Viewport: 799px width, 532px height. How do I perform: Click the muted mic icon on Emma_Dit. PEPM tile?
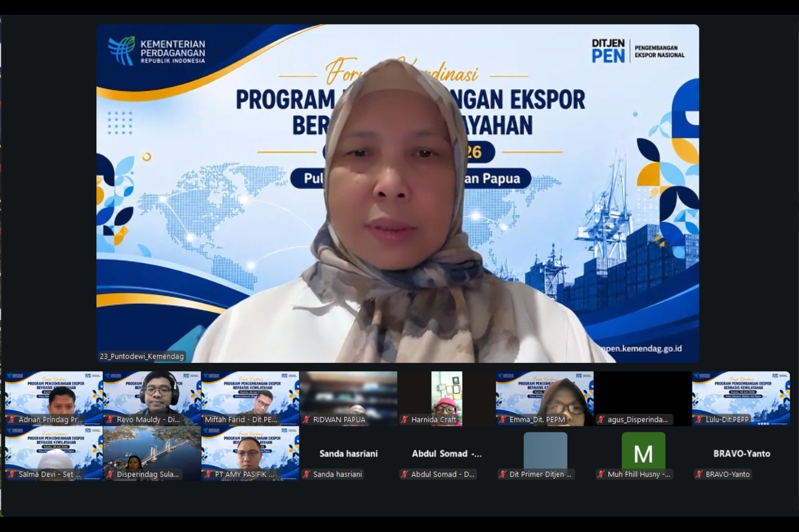tap(503, 420)
